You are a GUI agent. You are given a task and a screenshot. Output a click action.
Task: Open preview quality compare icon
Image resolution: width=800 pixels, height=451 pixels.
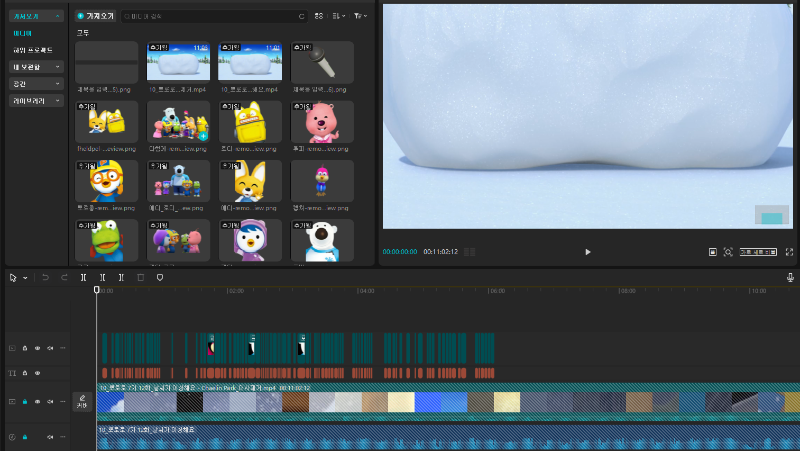tap(713, 252)
